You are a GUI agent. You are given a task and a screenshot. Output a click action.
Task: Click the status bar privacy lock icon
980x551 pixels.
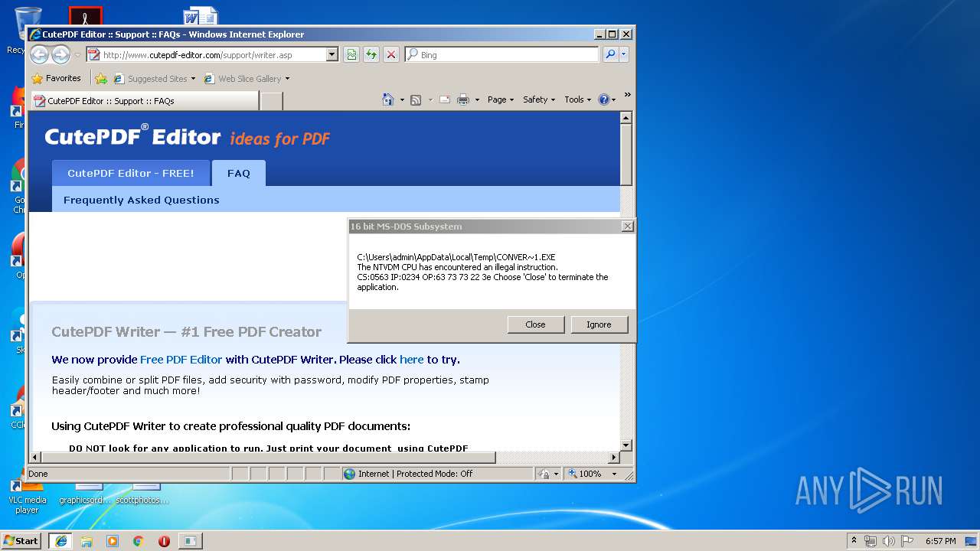(x=544, y=474)
